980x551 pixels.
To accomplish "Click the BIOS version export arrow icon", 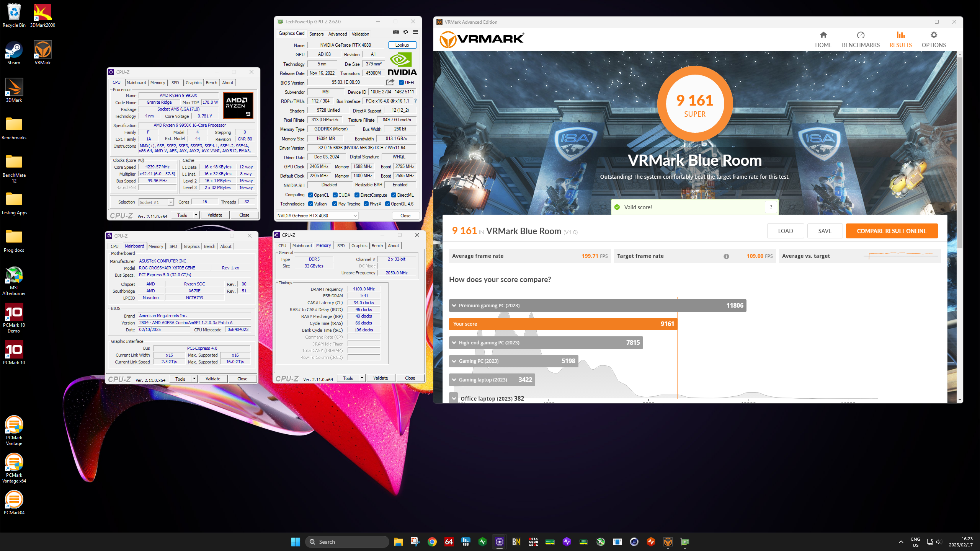I will 390,82.
